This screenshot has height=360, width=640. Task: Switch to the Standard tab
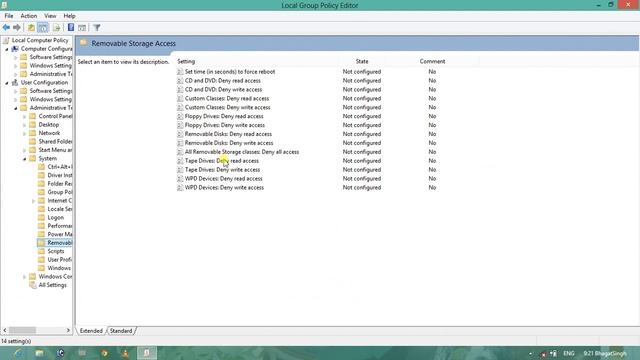[121, 331]
